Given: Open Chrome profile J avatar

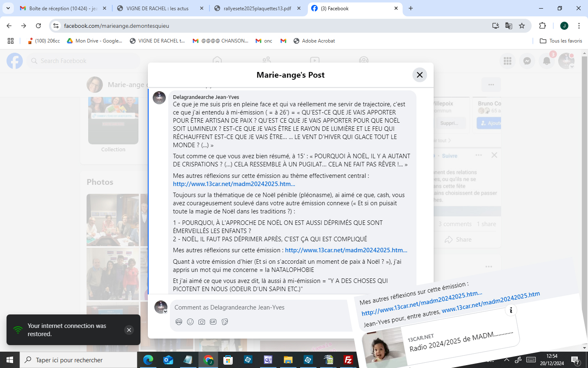Looking at the screenshot, I should pos(564,26).
